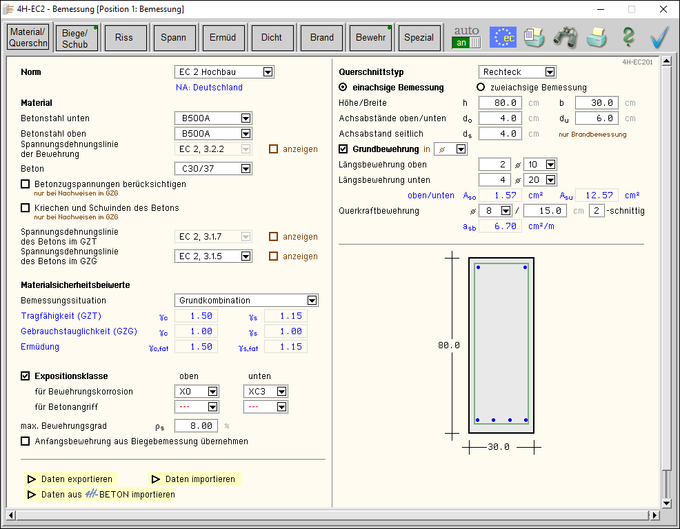Open the Norm dropdown EC 2 Hochbau
Screen dimensions: 680x529
pos(268,72)
